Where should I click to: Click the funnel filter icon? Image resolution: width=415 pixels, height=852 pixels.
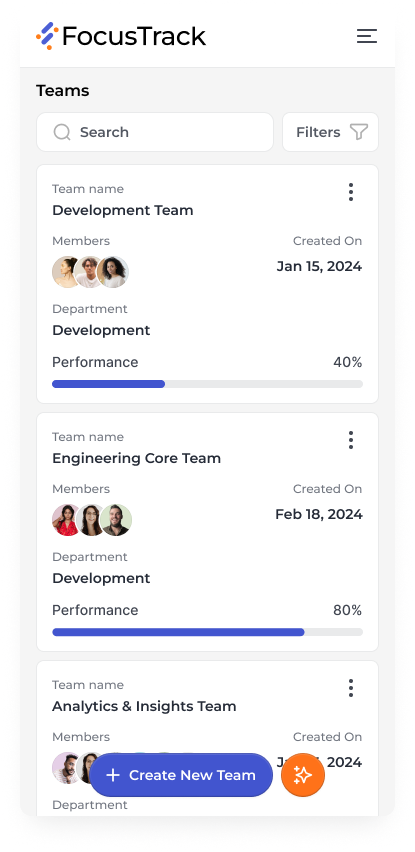[359, 132]
